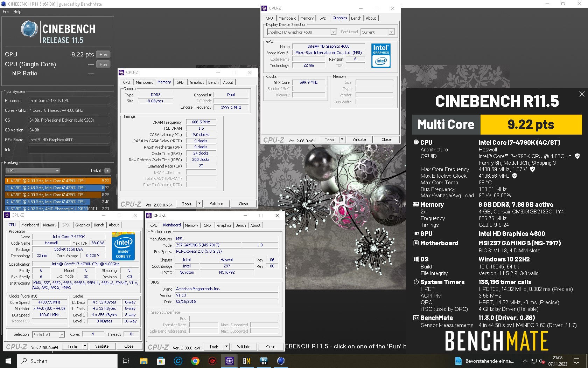Open the CPU ranking type dropdown
Viewport: 588px width, 368px height.
33,171
